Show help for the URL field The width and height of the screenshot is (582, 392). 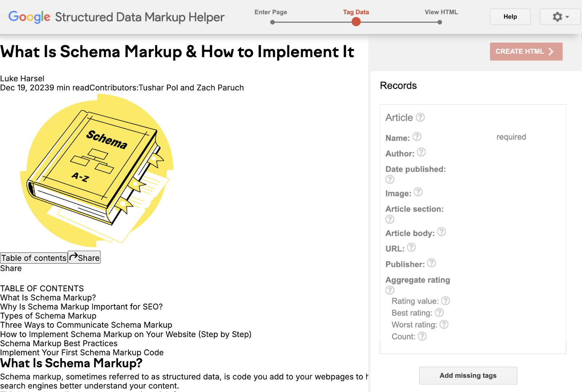[411, 248]
